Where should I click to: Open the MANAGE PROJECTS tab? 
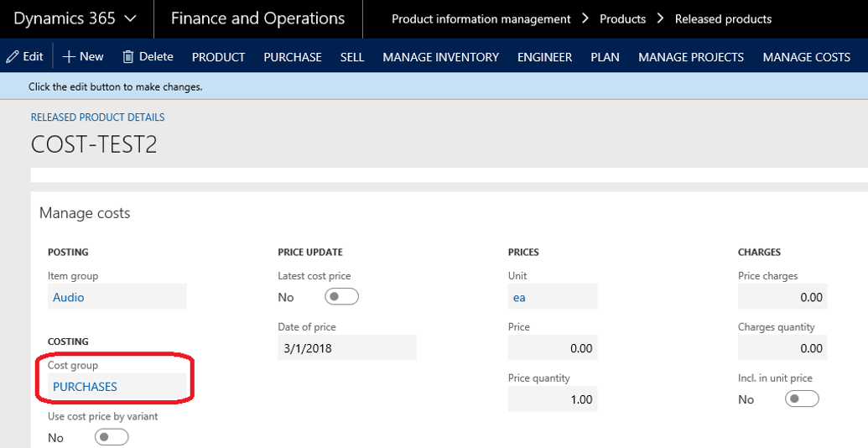691,57
